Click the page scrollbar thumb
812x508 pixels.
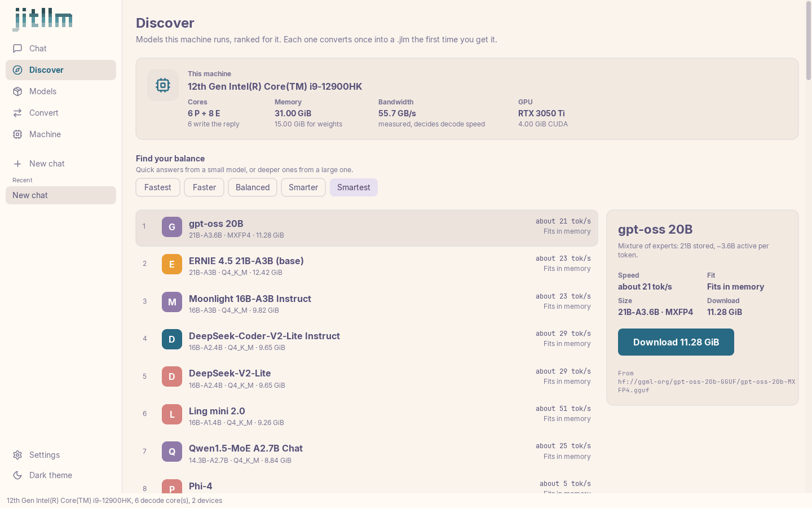pos(808,41)
